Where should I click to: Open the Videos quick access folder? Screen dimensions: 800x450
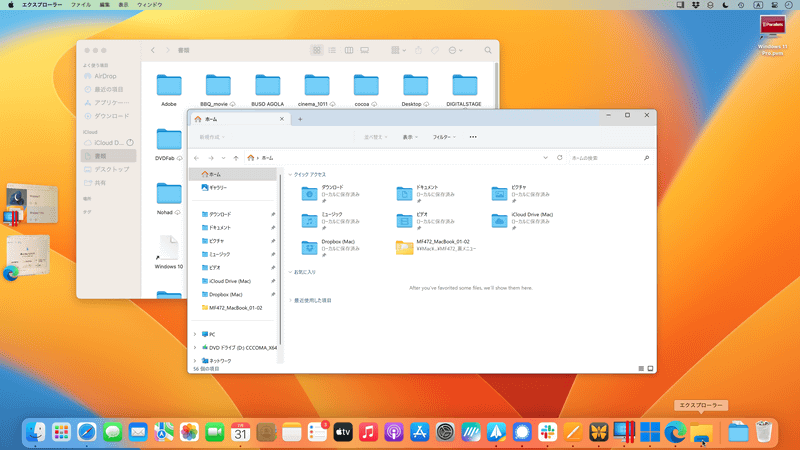(426, 221)
